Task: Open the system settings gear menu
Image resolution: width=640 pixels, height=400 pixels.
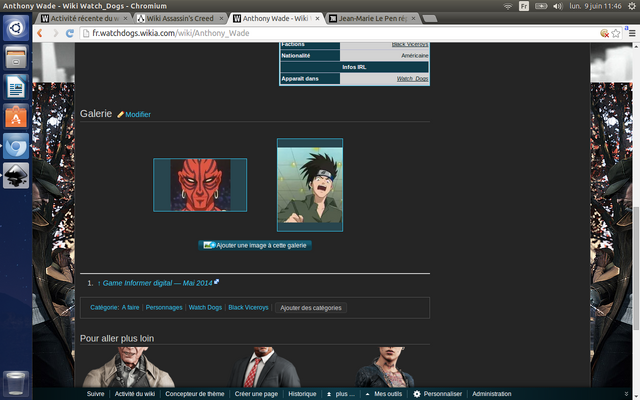Action: click(x=632, y=6)
